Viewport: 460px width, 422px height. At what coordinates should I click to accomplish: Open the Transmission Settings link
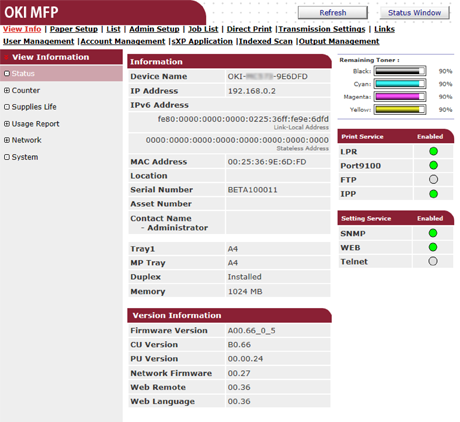pyautogui.click(x=322, y=29)
